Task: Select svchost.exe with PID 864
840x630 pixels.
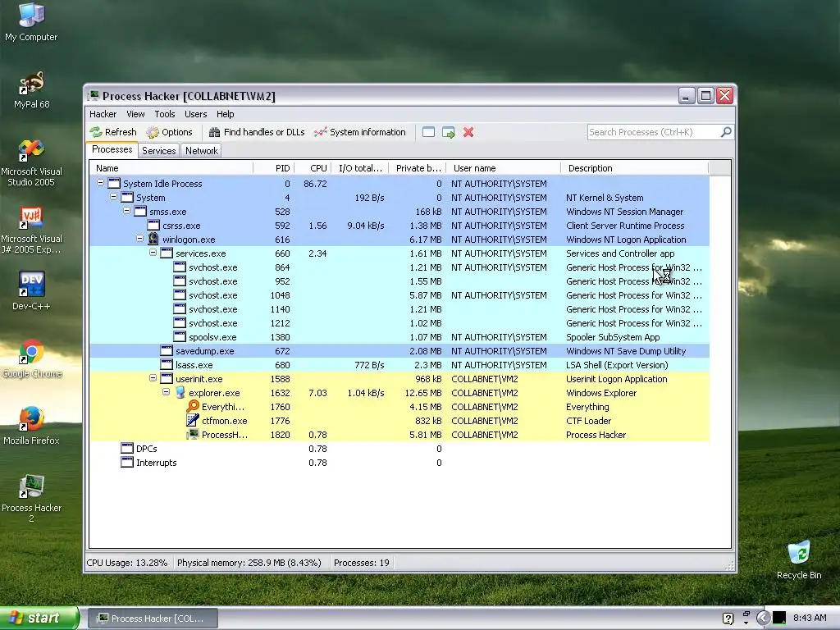Action: [x=399, y=267]
